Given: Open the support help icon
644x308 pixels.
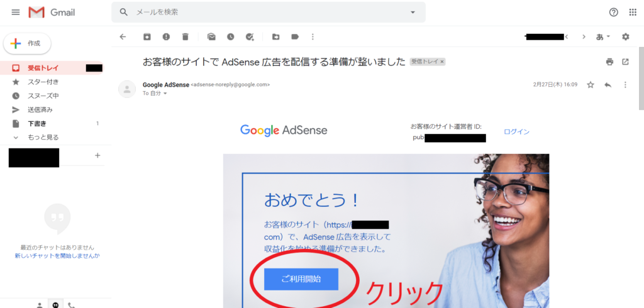Looking at the screenshot, I should tap(614, 13).
